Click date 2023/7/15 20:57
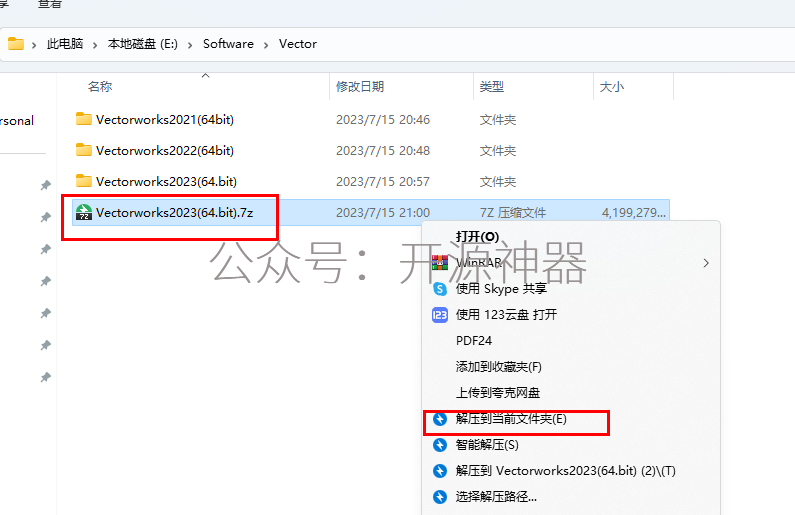This screenshot has width=795, height=515. point(383,181)
